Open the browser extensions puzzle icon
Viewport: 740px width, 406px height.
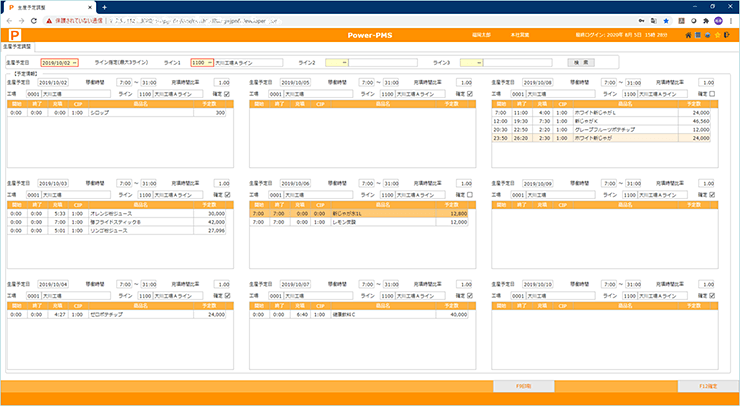tap(706, 21)
